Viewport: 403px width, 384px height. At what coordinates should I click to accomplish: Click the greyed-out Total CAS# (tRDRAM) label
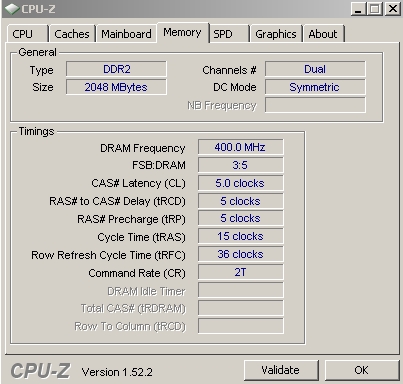[x=133, y=309]
